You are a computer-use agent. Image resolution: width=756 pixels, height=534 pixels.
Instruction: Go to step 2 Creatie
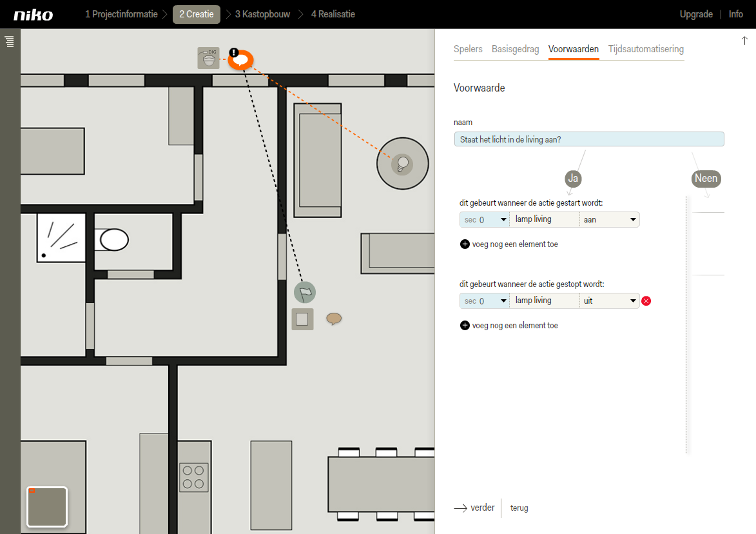(196, 14)
